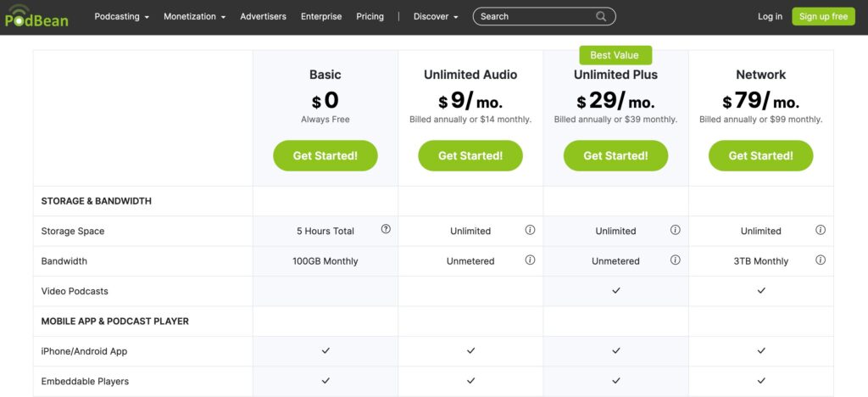Click the STORAGE & BANDWIDTH section heading
Viewport: 868px width, 397px height.
97,201
